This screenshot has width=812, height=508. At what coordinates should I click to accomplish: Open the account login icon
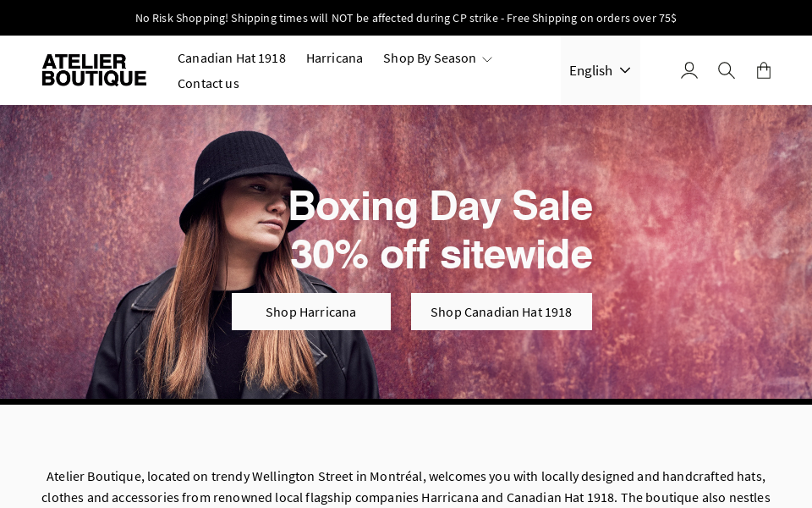pyautogui.click(x=689, y=70)
